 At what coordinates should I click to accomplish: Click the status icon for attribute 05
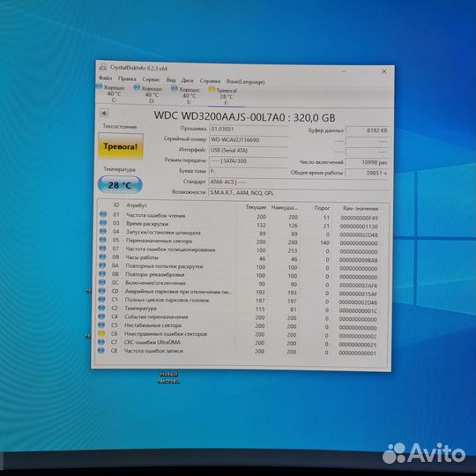[103, 240]
